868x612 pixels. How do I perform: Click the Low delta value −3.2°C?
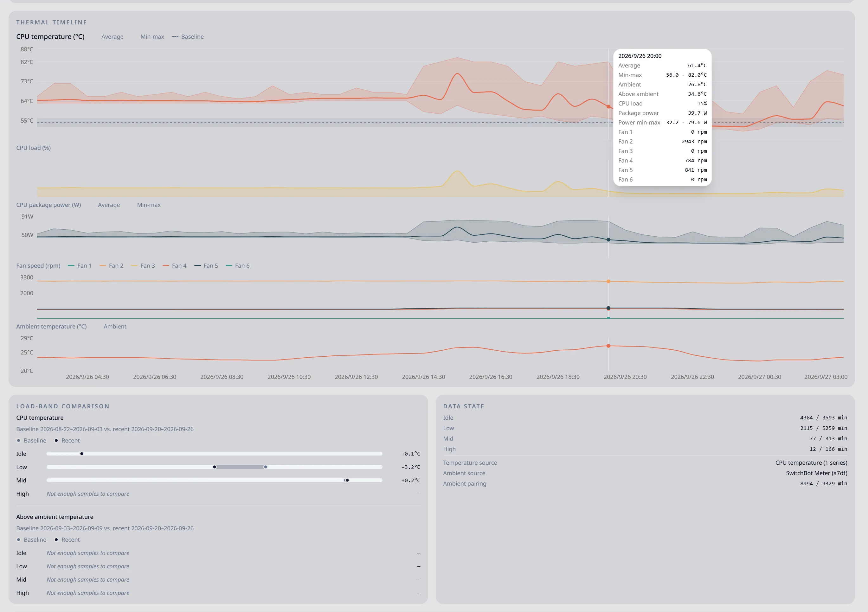pos(411,467)
